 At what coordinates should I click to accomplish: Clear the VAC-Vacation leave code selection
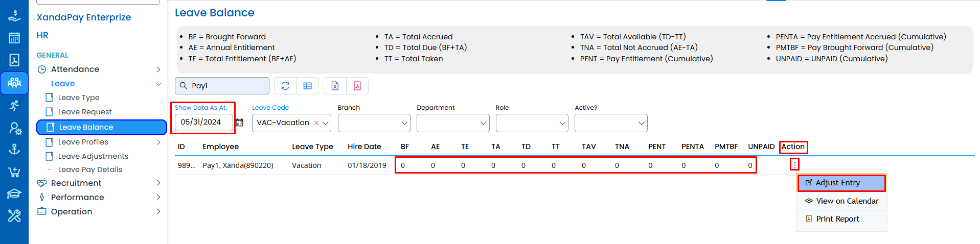316,123
